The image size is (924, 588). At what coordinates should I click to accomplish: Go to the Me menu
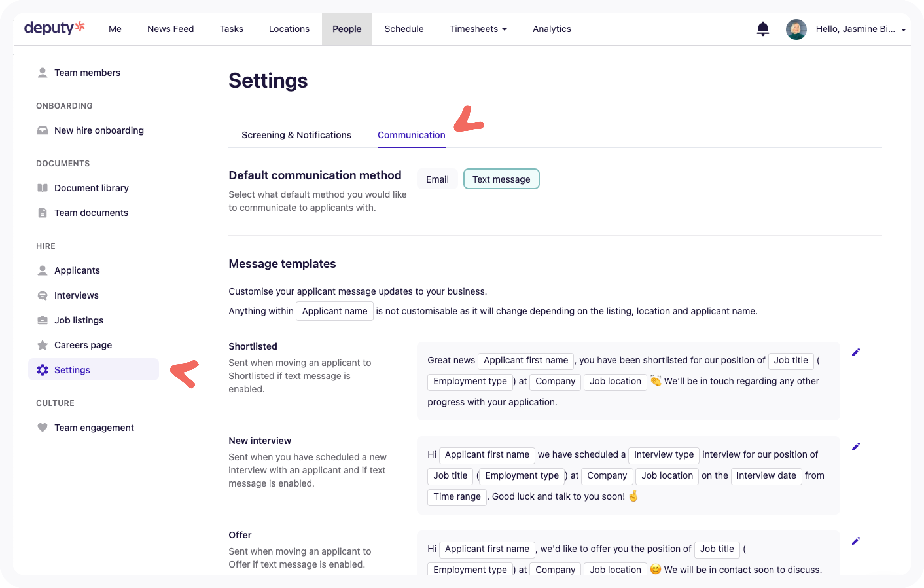(x=115, y=29)
